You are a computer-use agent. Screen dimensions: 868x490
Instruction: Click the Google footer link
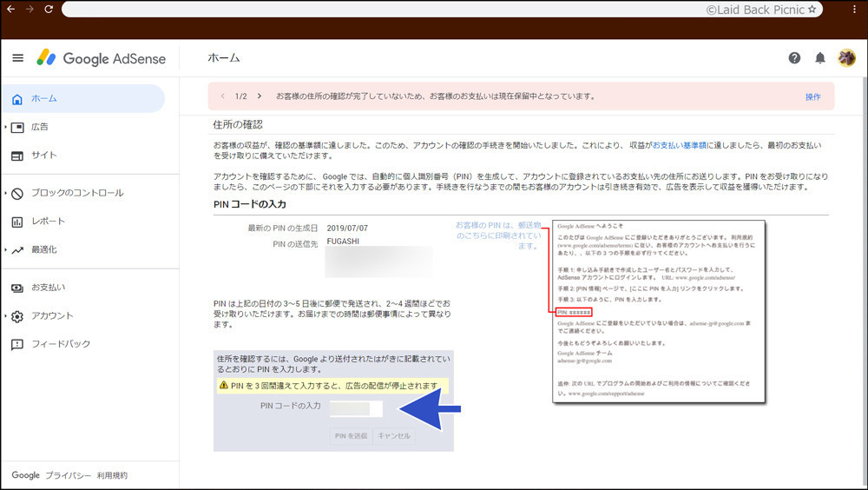coord(25,475)
